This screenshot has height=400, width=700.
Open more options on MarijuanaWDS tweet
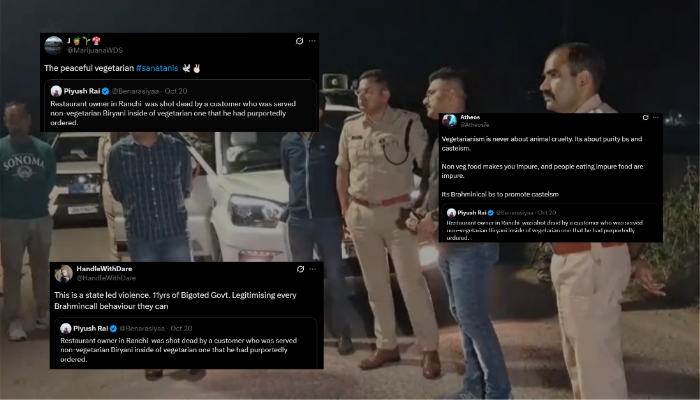pos(312,41)
